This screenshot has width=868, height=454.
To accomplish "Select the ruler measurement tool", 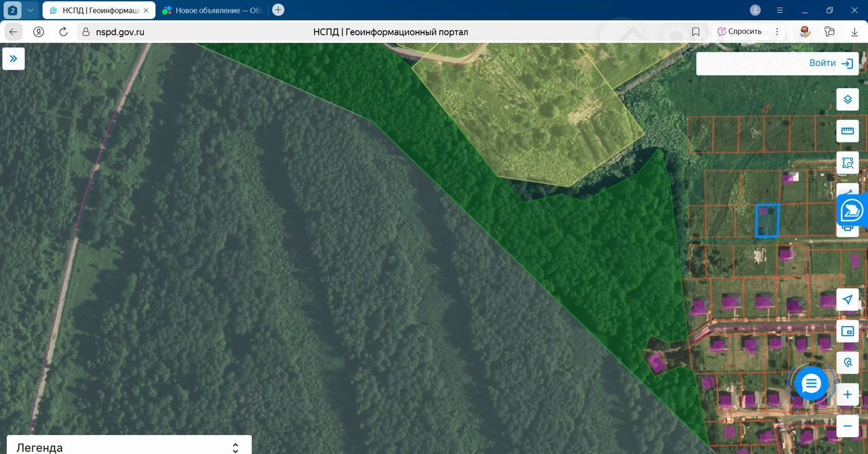I will click(847, 131).
